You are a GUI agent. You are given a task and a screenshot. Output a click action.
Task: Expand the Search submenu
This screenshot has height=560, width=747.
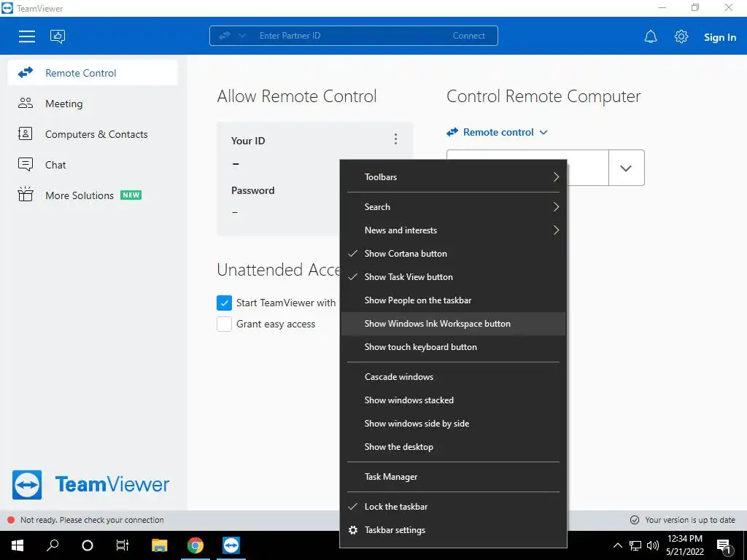pos(453,207)
